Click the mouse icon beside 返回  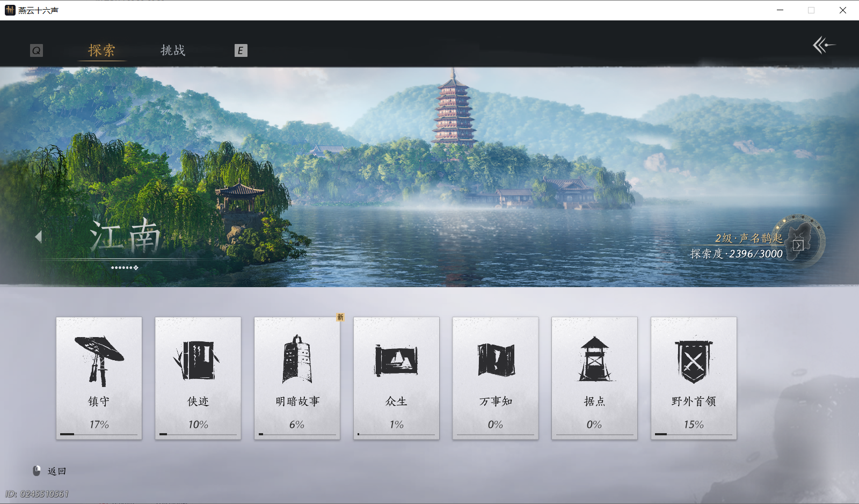tap(37, 471)
